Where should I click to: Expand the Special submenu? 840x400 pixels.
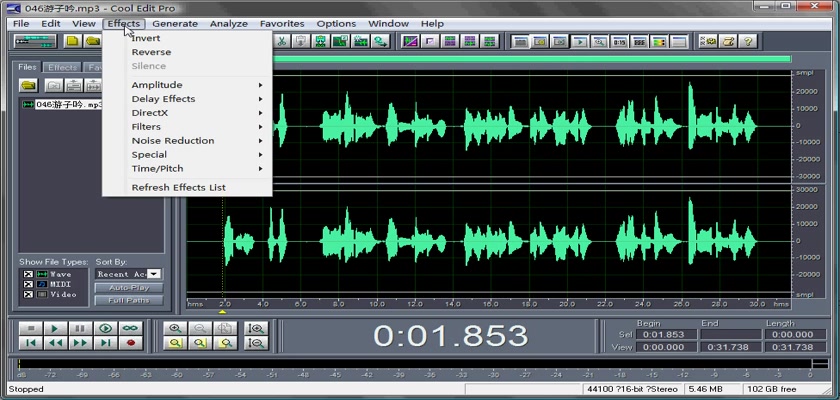pos(188,154)
